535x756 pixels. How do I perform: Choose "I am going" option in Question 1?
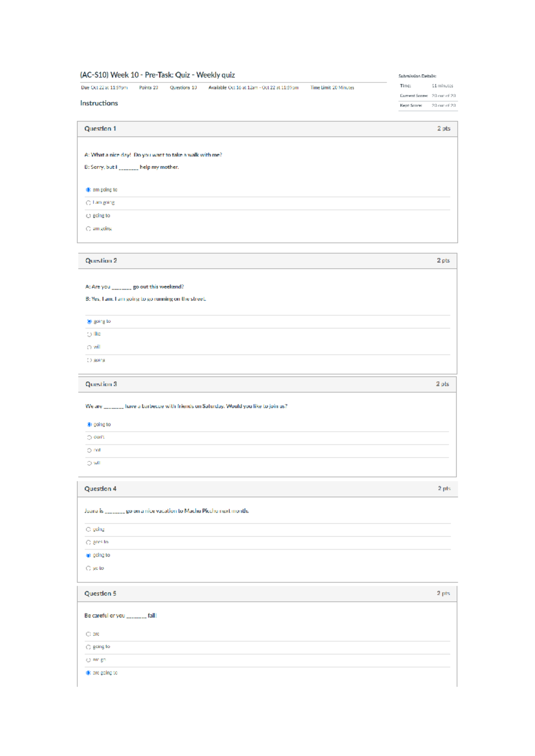(x=88, y=203)
